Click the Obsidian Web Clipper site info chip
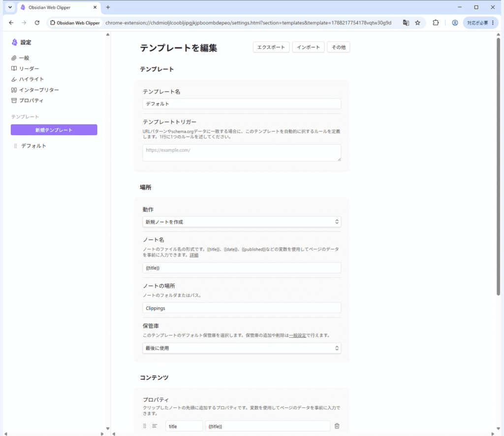The width and height of the screenshot is (504, 436). pos(75,23)
